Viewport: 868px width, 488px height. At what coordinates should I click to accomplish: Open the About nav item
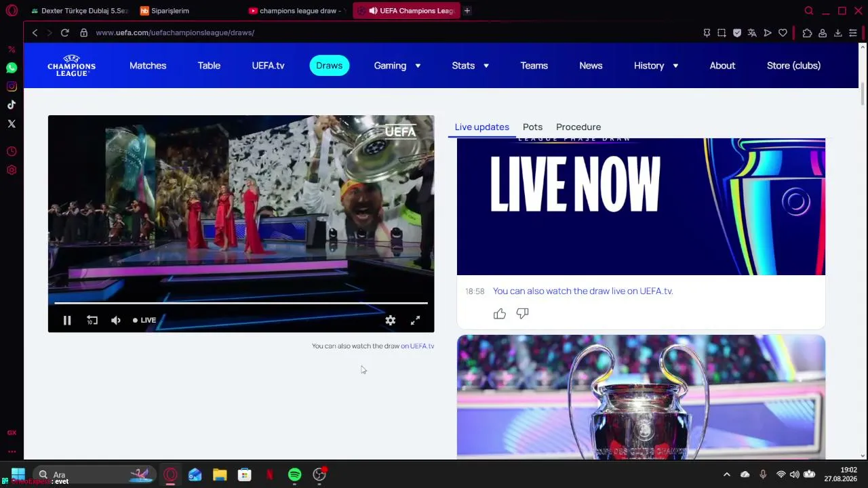[722, 66]
